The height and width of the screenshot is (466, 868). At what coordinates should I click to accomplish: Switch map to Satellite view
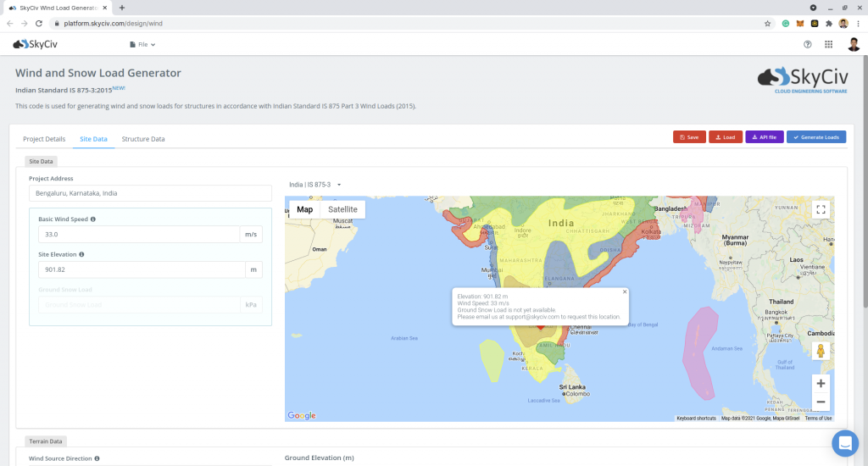[342, 209]
